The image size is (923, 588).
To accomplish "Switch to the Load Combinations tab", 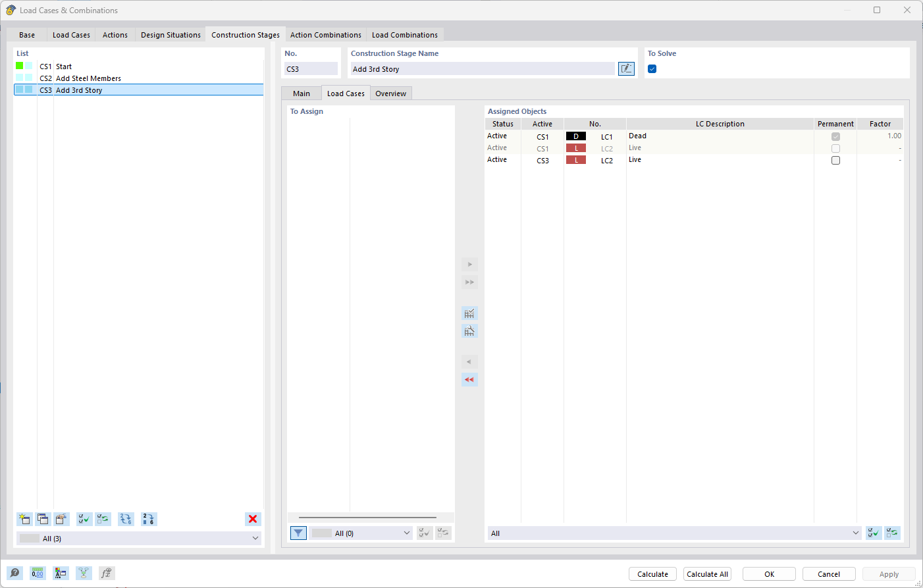I will point(404,34).
